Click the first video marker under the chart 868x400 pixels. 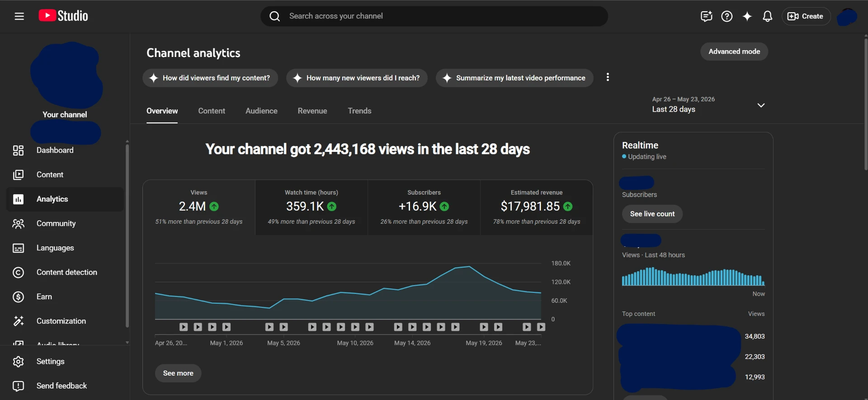(x=184, y=327)
